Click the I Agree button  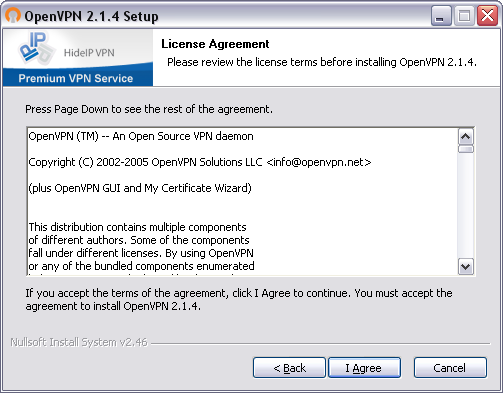point(364,368)
